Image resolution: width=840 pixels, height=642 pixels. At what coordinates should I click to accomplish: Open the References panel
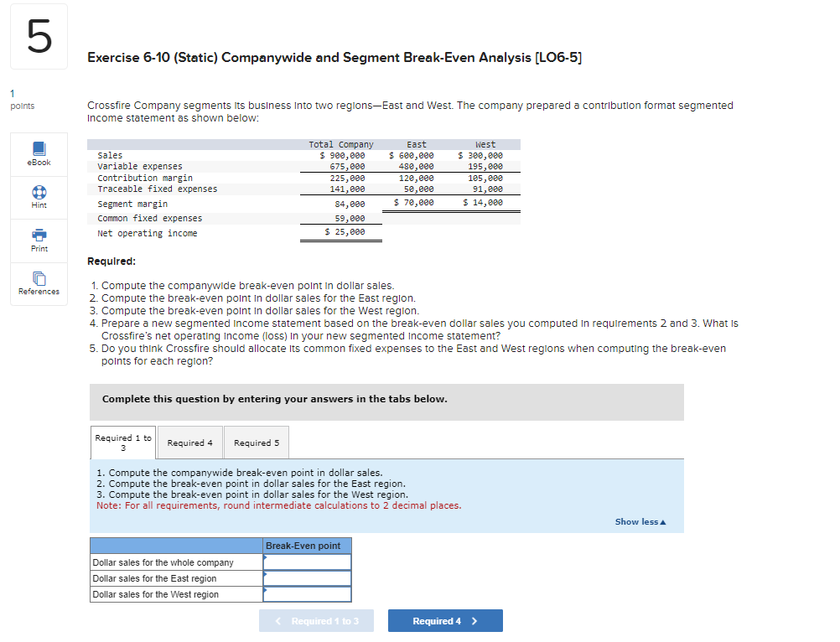click(x=38, y=284)
